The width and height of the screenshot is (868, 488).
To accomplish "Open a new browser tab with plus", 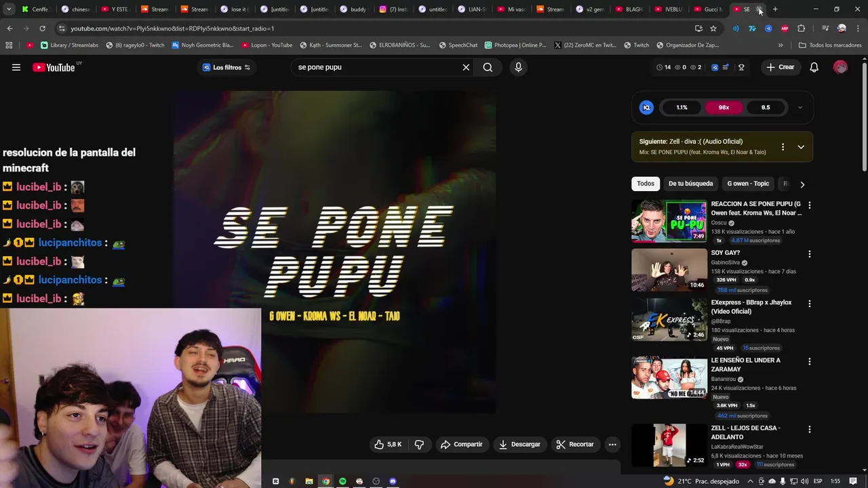I will tap(775, 9).
